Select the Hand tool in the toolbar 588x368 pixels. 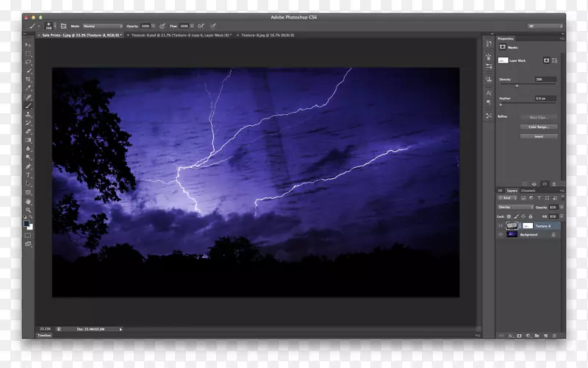29,201
